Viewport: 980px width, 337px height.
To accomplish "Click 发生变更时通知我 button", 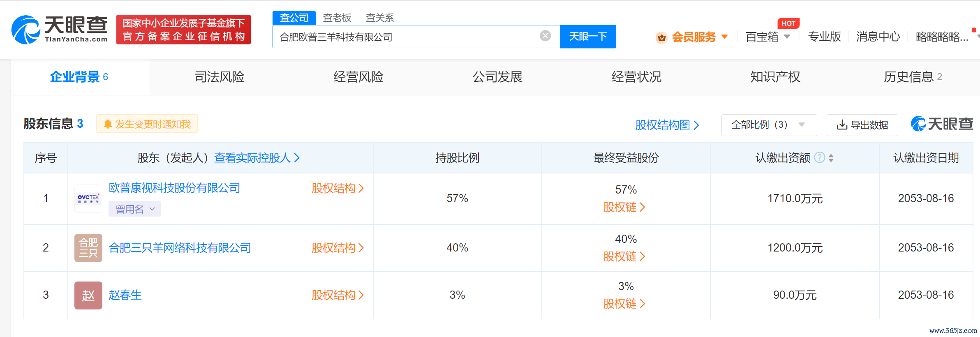I will point(147,124).
